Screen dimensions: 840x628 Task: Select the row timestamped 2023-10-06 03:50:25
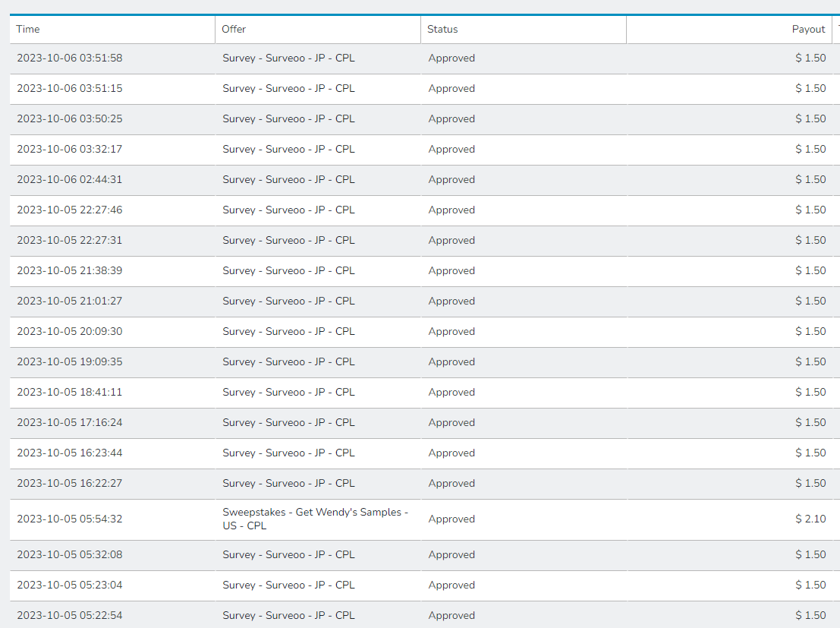[70, 119]
